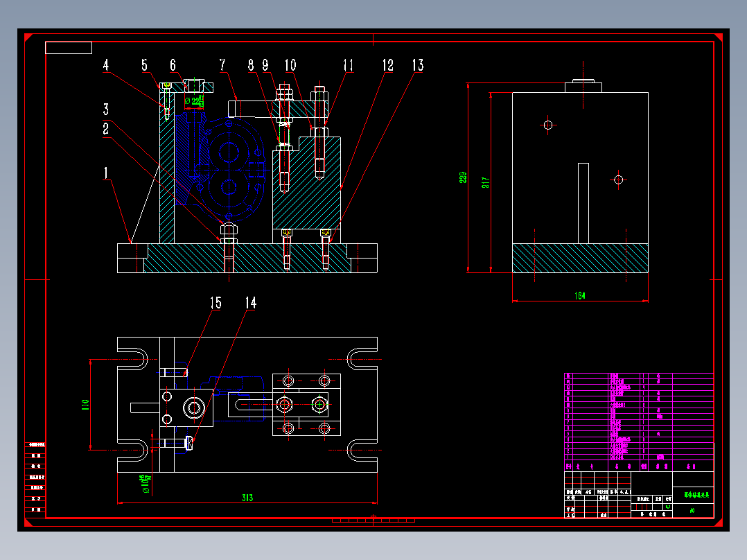Viewport: 747px width, 560px height.
Task: Select the Ø22 diameter dimension text
Action: 194,100
